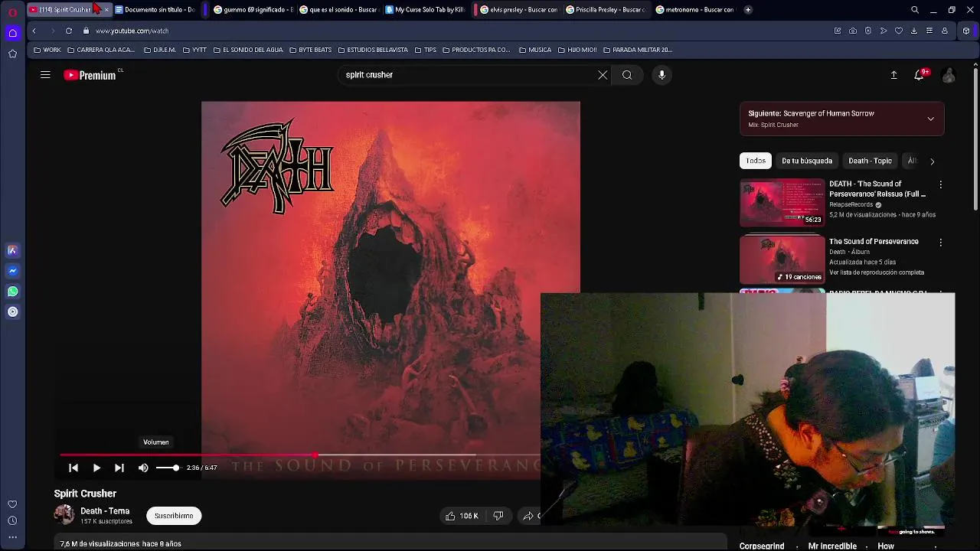Open the DEATH Reissue full album thumbnail
The image size is (980, 551).
[782, 203]
